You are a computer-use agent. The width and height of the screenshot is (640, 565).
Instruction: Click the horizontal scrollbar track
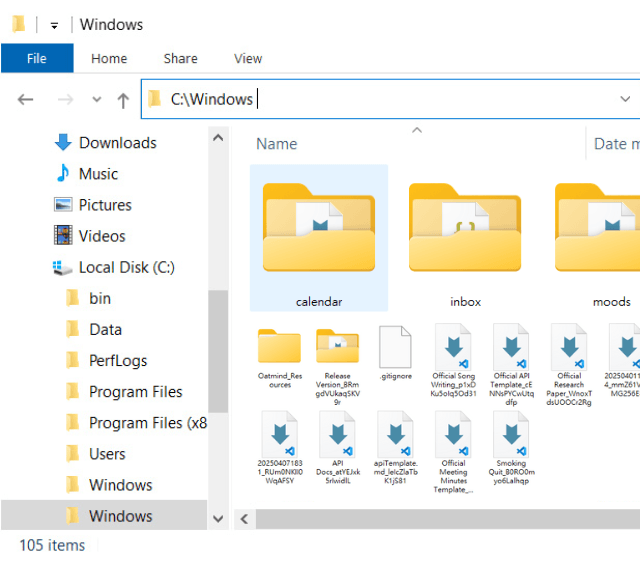[x=448, y=519]
